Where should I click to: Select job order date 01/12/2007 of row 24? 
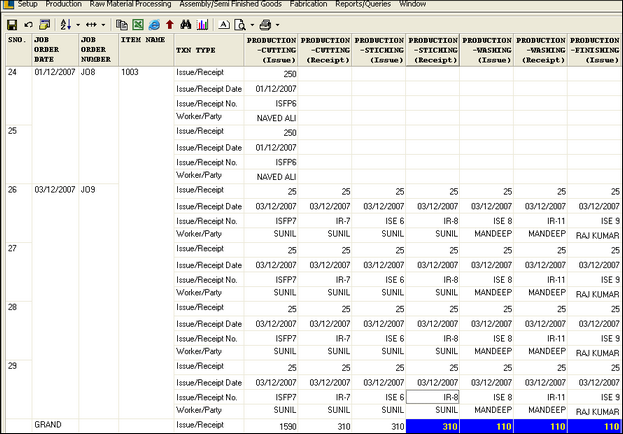click(x=55, y=125)
